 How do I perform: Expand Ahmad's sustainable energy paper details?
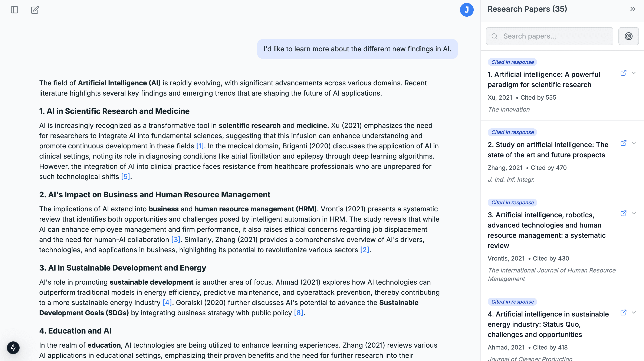pyautogui.click(x=634, y=312)
